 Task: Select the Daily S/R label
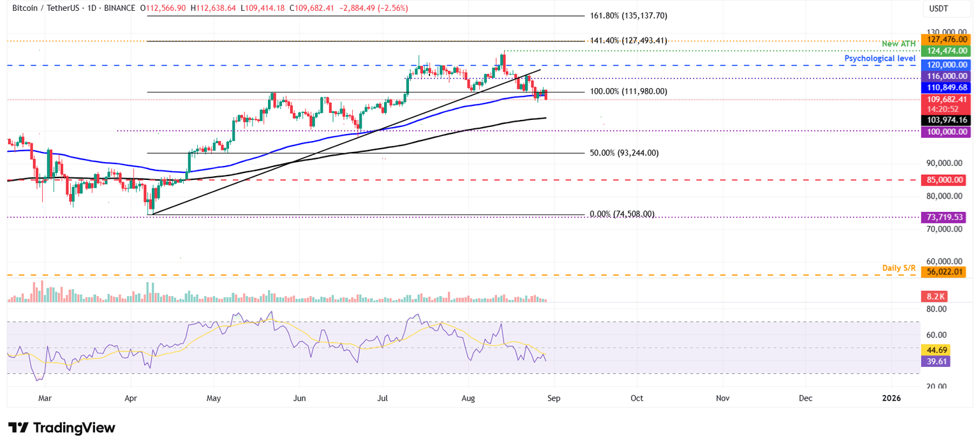tap(898, 267)
